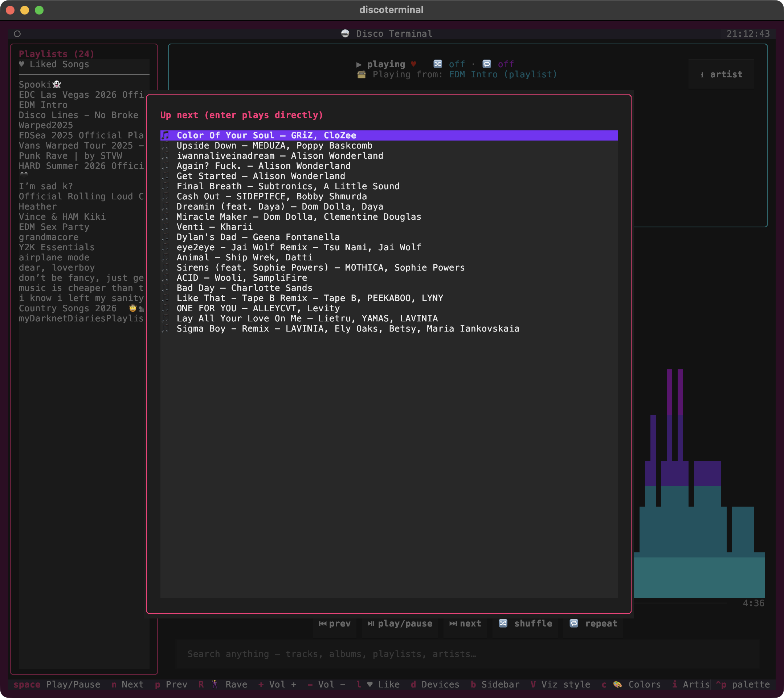The height and width of the screenshot is (698, 784).
Task: Click the d Devices footer shortcut
Action: coord(435,684)
